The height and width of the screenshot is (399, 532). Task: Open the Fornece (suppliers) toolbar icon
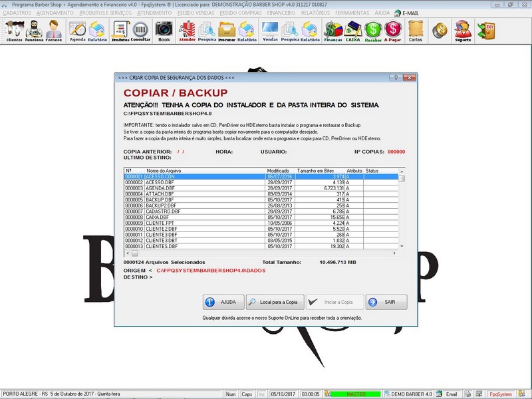click(54, 31)
